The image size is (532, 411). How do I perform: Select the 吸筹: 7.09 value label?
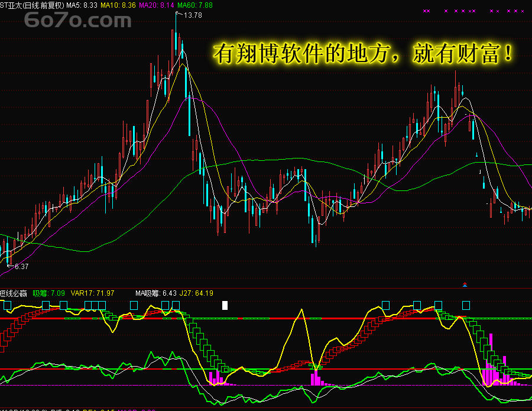pyautogui.click(x=49, y=293)
